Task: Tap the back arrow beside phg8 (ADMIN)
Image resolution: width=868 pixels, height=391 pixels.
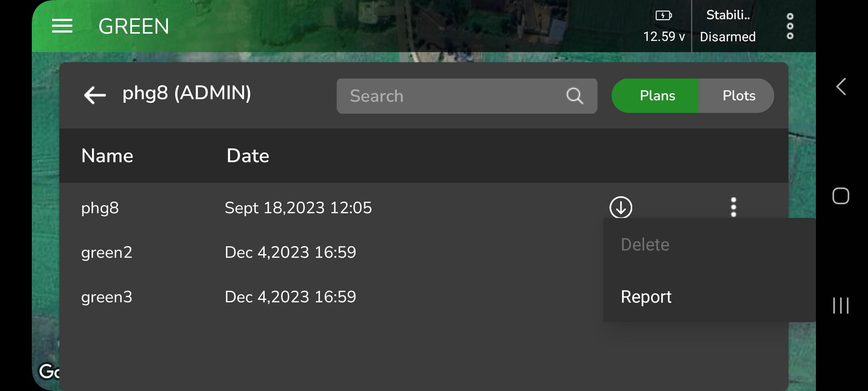Action: click(x=95, y=95)
